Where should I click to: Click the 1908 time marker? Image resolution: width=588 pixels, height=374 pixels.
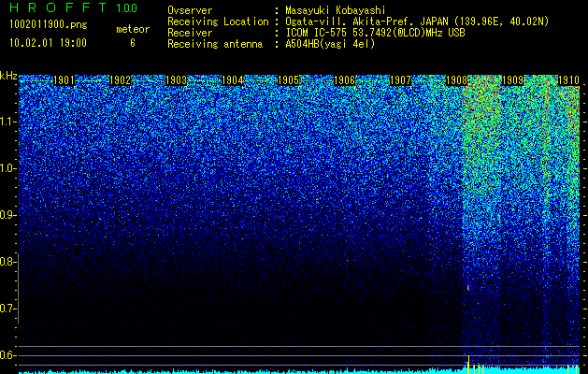pyautogui.click(x=457, y=80)
